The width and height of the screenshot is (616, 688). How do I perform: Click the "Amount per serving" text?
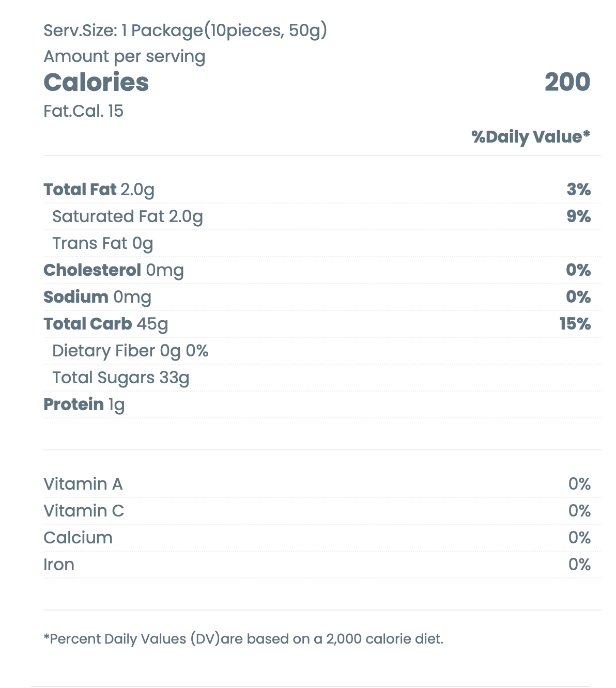click(x=124, y=56)
